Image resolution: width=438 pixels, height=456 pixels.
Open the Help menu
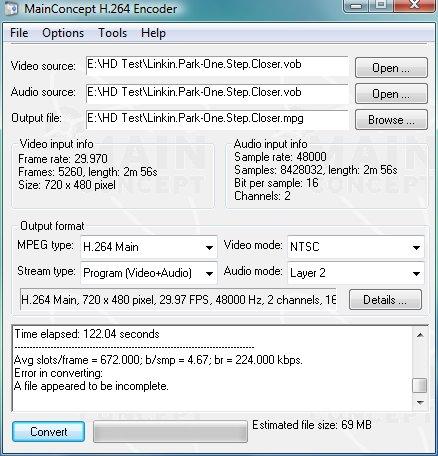[153, 33]
